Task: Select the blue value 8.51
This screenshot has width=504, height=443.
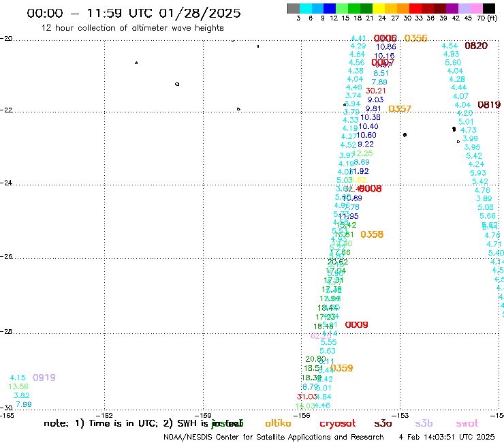Action: tap(381, 74)
